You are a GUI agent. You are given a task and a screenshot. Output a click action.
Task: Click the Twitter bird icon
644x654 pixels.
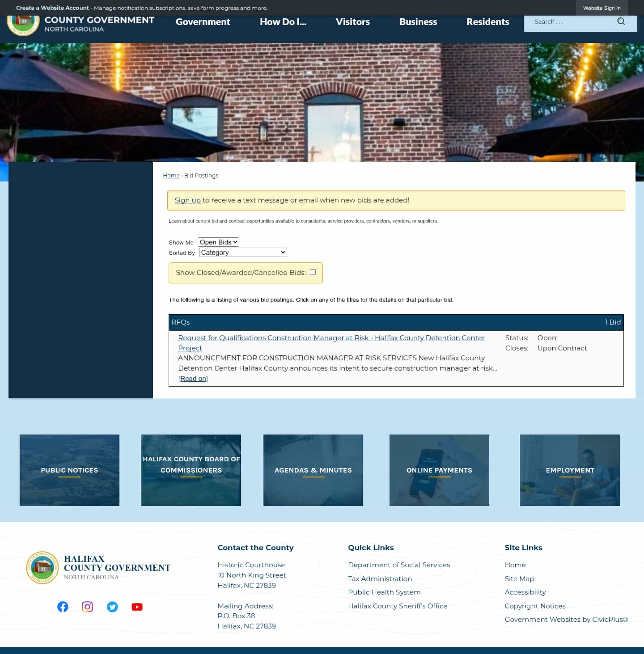click(x=112, y=607)
